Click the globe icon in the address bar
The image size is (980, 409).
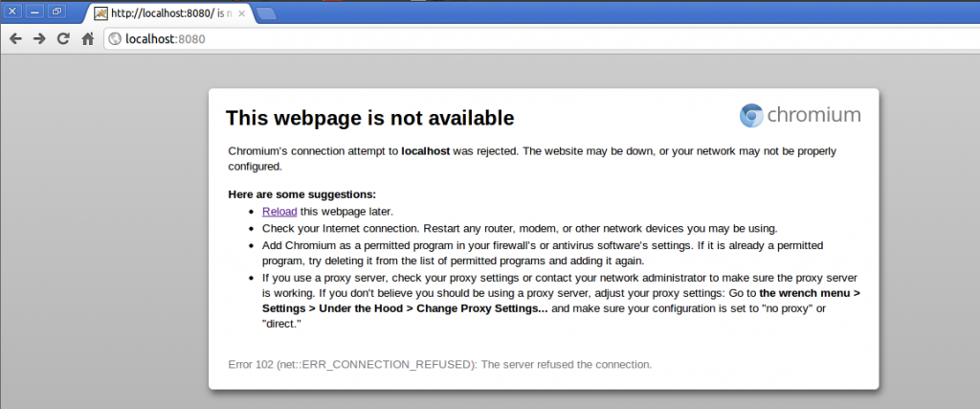point(115,39)
